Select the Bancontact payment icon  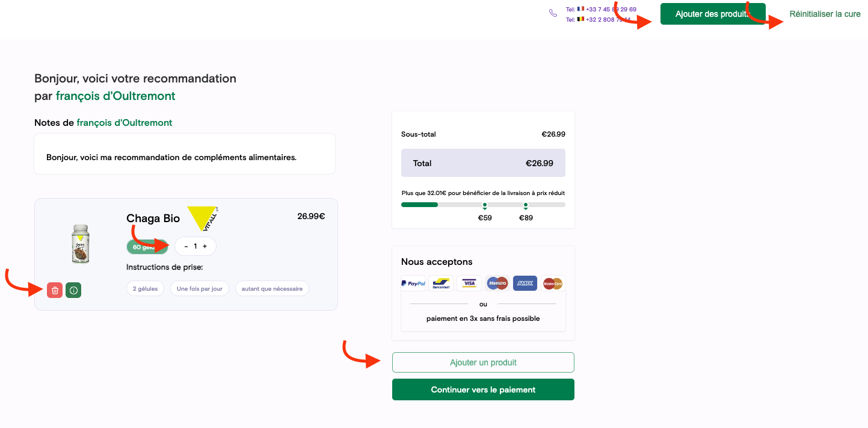click(441, 283)
